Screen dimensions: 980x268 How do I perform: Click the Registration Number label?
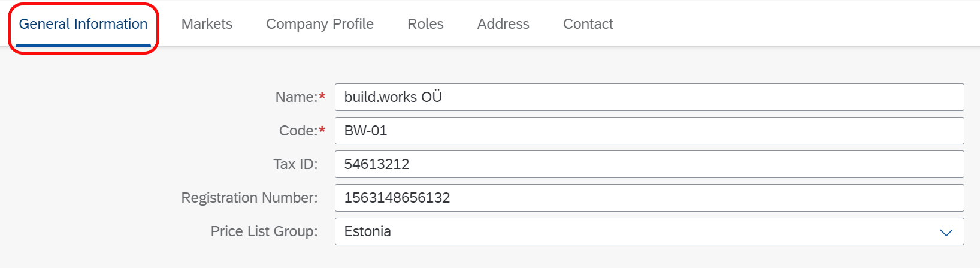(x=249, y=198)
